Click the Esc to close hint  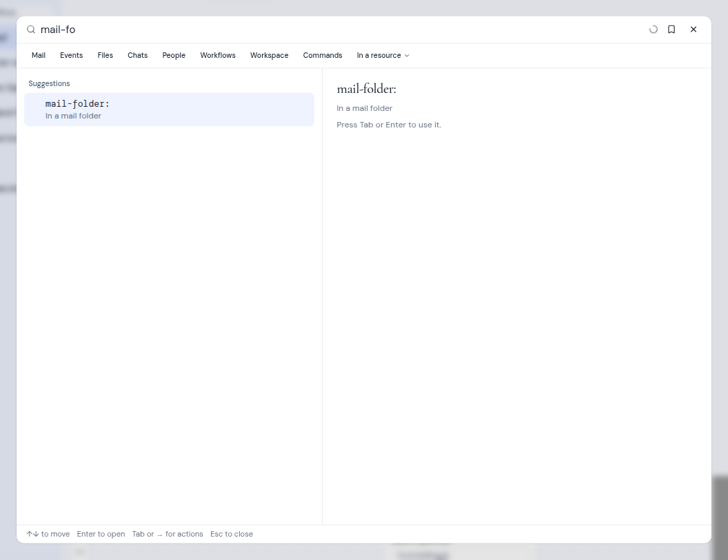(232, 534)
